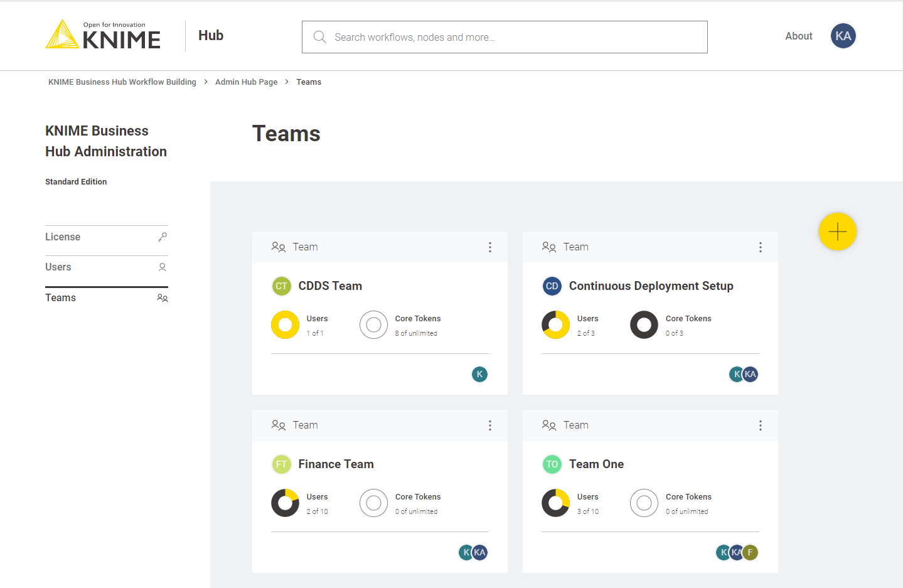Click the K member avatar in CDDS Team

click(x=479, y=374)
